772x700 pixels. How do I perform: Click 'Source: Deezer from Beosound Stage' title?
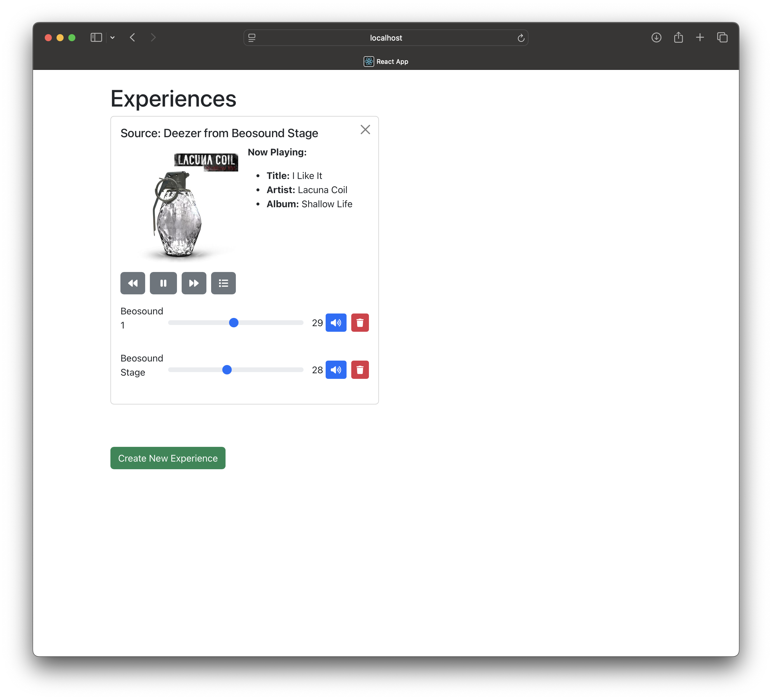[x=219, y=133]
